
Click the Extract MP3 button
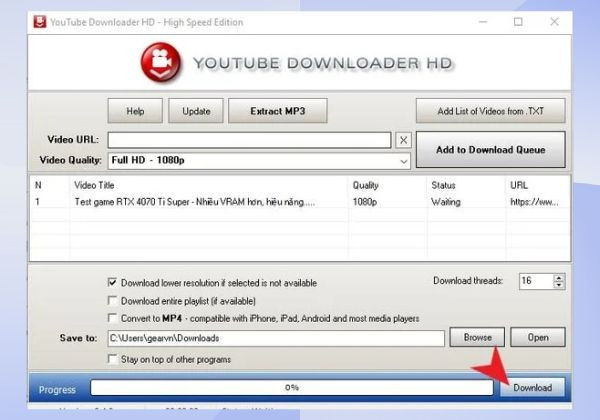tap(278, 111)
